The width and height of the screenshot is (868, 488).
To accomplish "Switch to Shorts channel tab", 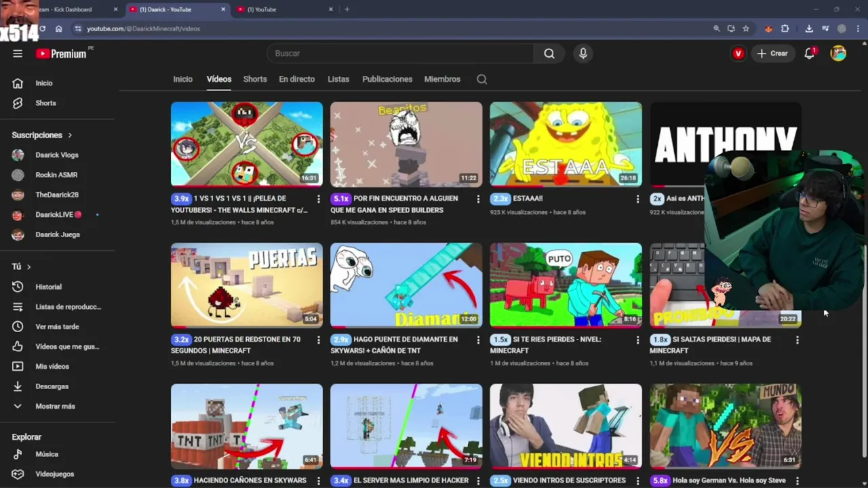I will click(255, 79).
